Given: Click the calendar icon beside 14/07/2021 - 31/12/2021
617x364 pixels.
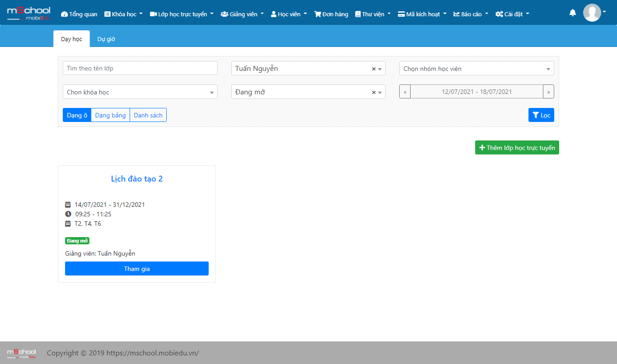Looking at the screenshot, I should point(68,205).
